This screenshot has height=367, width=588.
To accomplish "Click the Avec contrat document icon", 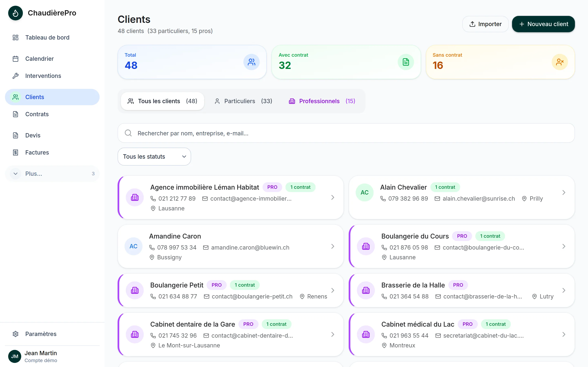I will point(406,62).
